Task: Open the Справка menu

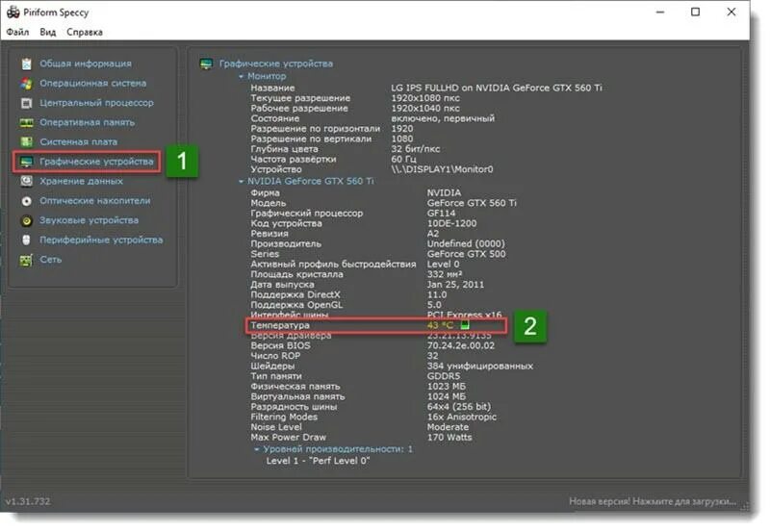Action: coord(85,32)
